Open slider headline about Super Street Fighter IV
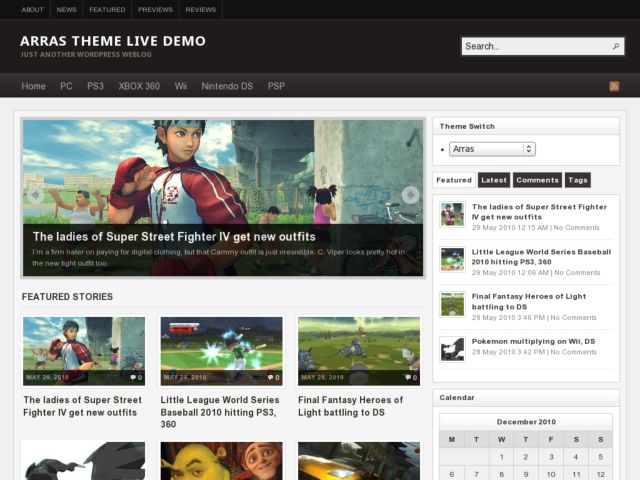Viewport: 640px width, 480px height. pyautogui.click(x=174, y=237)
